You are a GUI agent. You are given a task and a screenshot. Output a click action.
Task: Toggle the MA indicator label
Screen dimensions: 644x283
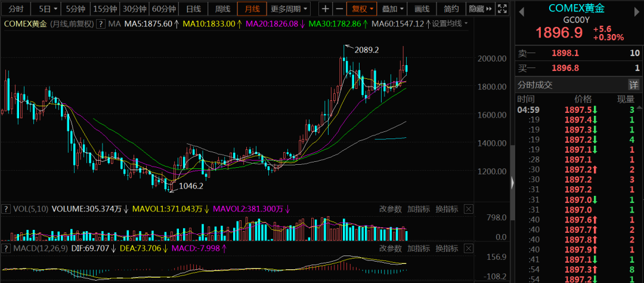pos(114,24)
